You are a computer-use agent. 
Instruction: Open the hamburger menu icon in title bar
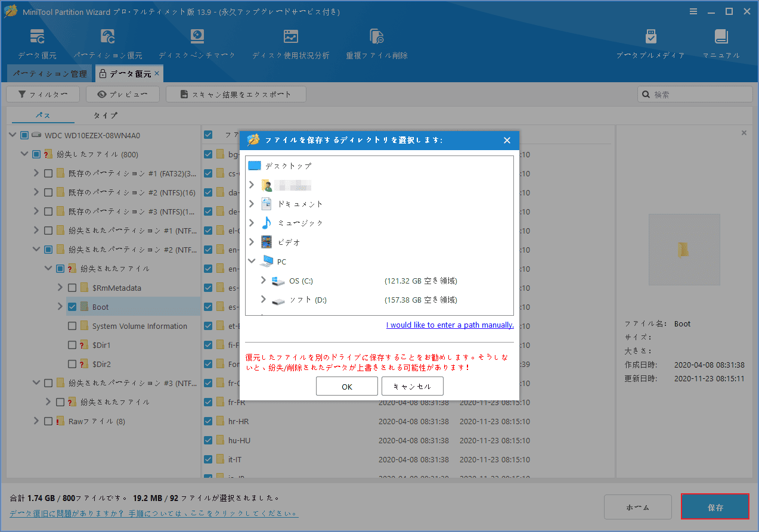click(693, 11)
